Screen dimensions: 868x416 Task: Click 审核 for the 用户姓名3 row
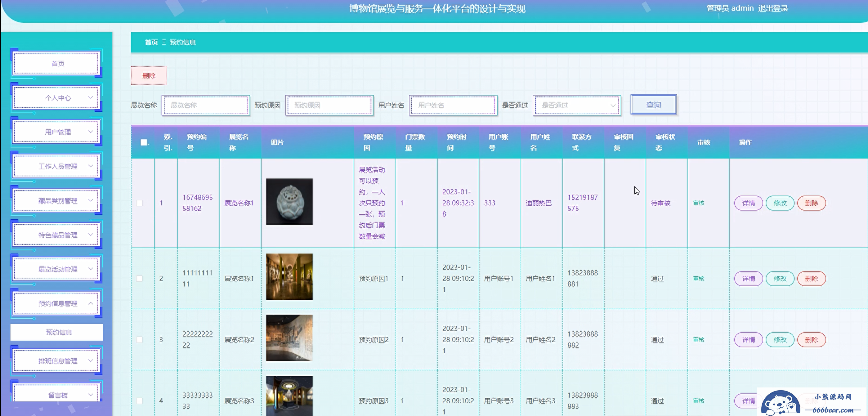point(699,401)
